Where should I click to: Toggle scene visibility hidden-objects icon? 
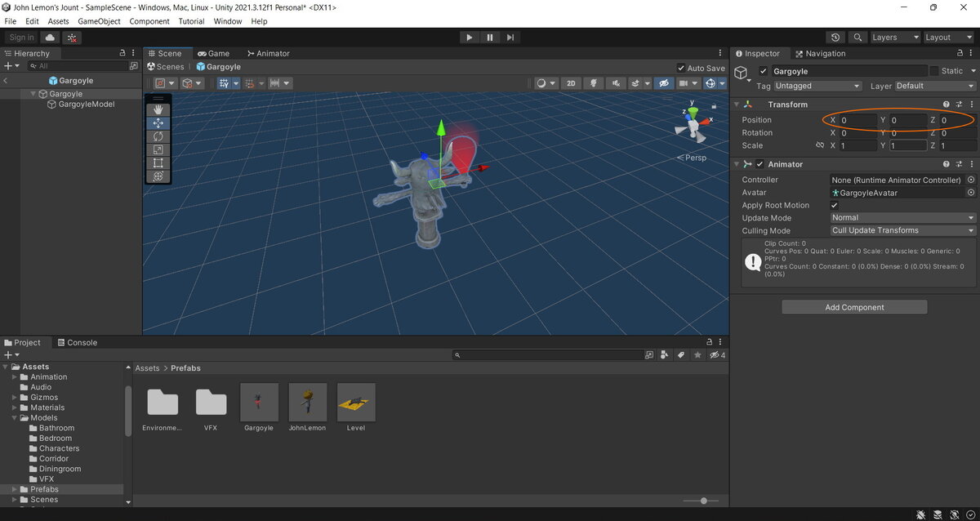(x=665, y=83)
